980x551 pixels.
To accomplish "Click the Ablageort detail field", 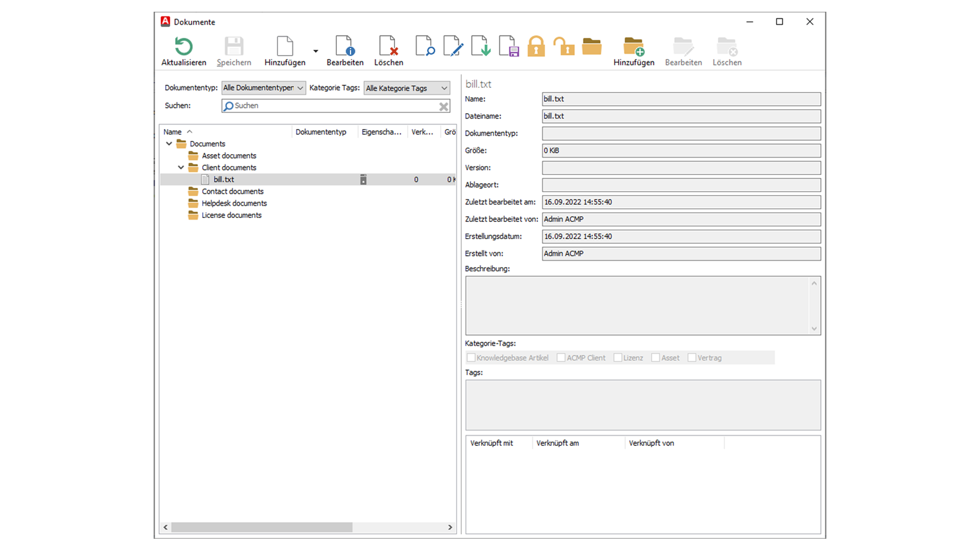I will pyautogui.click(x=681, y=185).
